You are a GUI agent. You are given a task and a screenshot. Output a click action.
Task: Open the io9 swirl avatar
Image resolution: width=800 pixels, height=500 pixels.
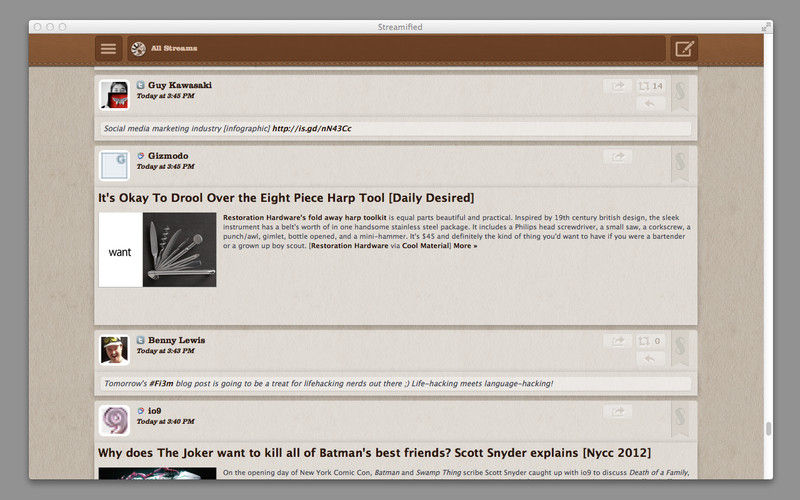(114, 420)
